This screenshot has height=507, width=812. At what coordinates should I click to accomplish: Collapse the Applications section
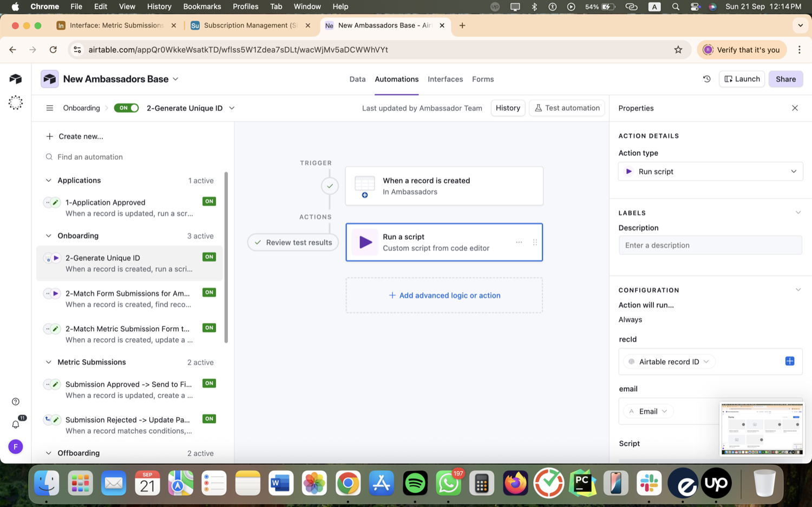tap(49, 181)
